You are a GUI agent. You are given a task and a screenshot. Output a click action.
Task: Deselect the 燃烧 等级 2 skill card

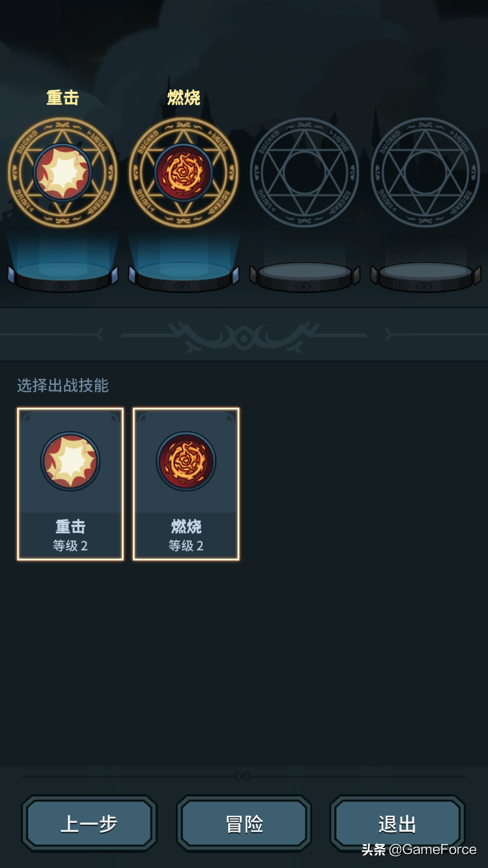[x=186, y=484]
